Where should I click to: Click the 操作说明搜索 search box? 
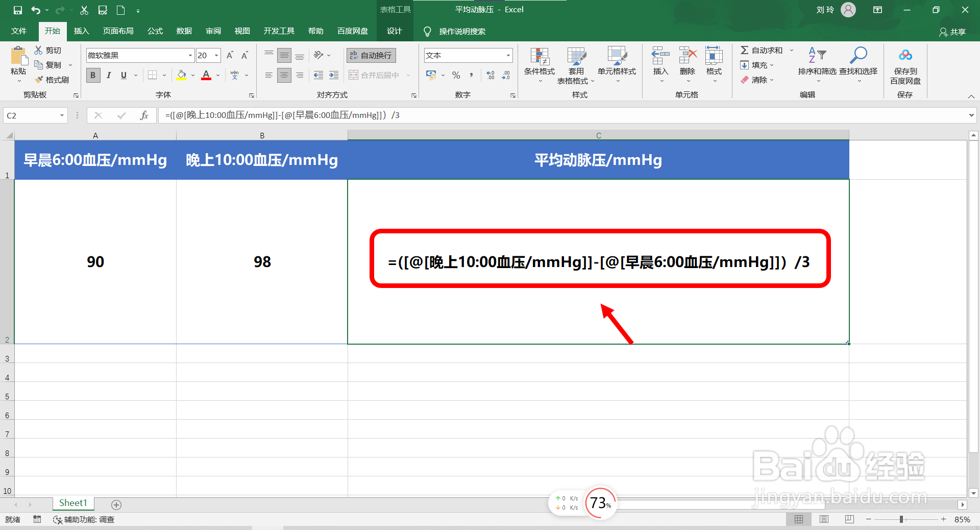(x=459, y=31)
